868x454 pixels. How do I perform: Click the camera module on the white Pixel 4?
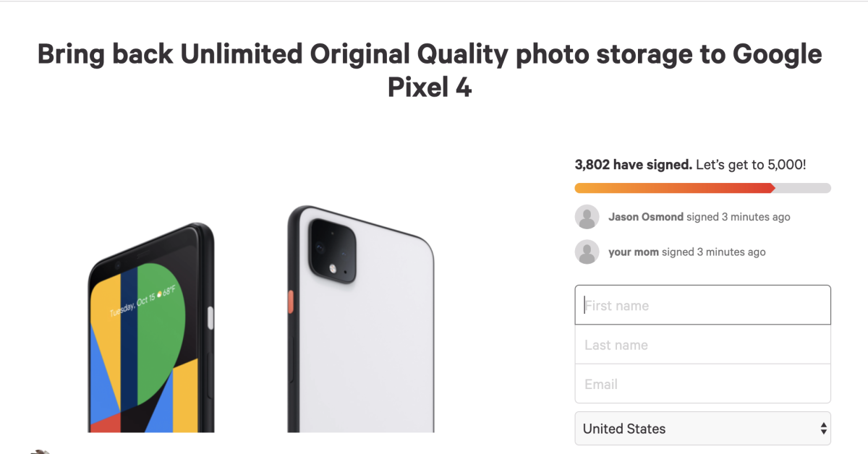pyautogui.click(x=332, y=250)
